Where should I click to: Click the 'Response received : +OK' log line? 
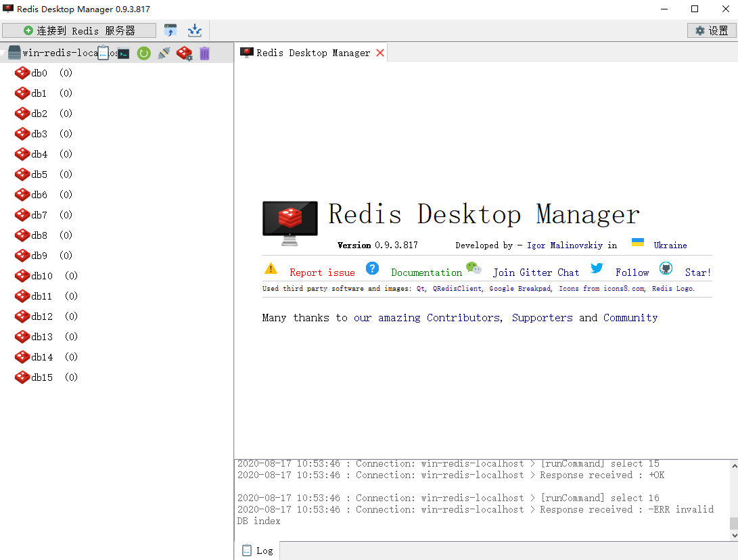[x=451, y=475]
